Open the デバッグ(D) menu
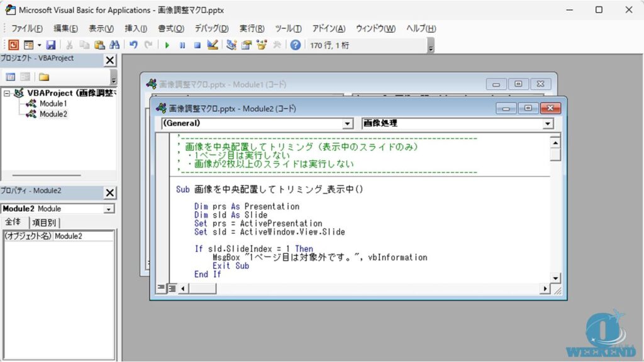The image size is (644, 362). coord(211,28)
